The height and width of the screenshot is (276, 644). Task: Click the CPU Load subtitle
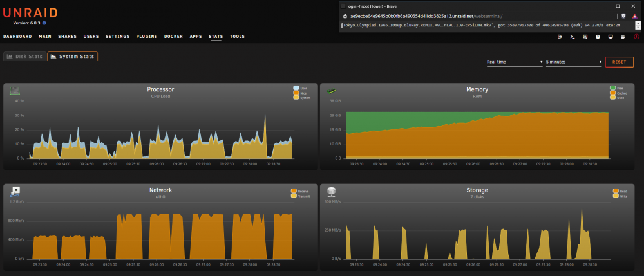point(160,97)
